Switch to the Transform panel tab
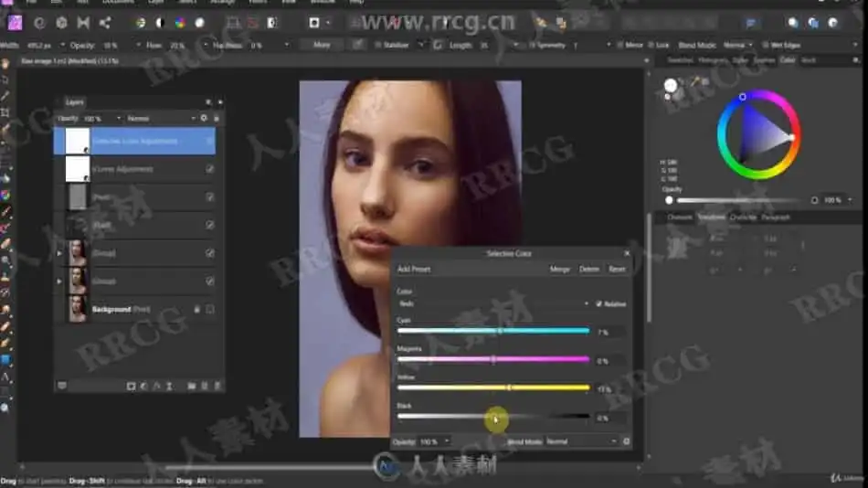868x488 pixels. coord(712,217)
